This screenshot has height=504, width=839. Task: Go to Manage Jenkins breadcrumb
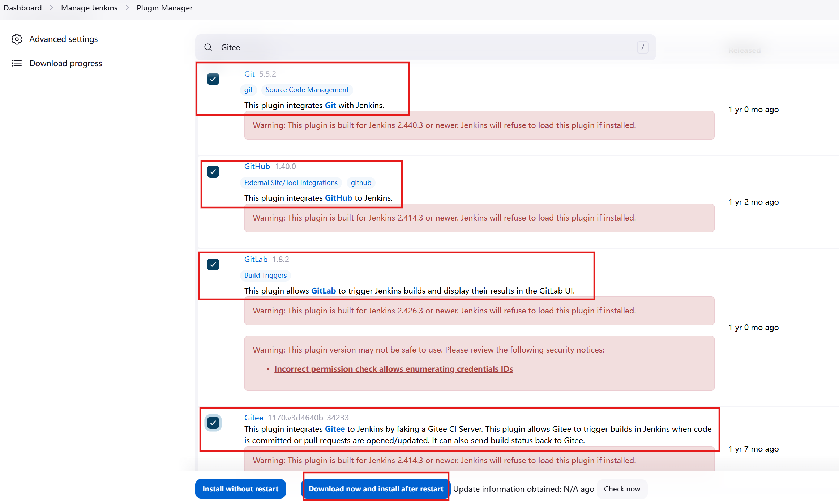click(89, 8)
